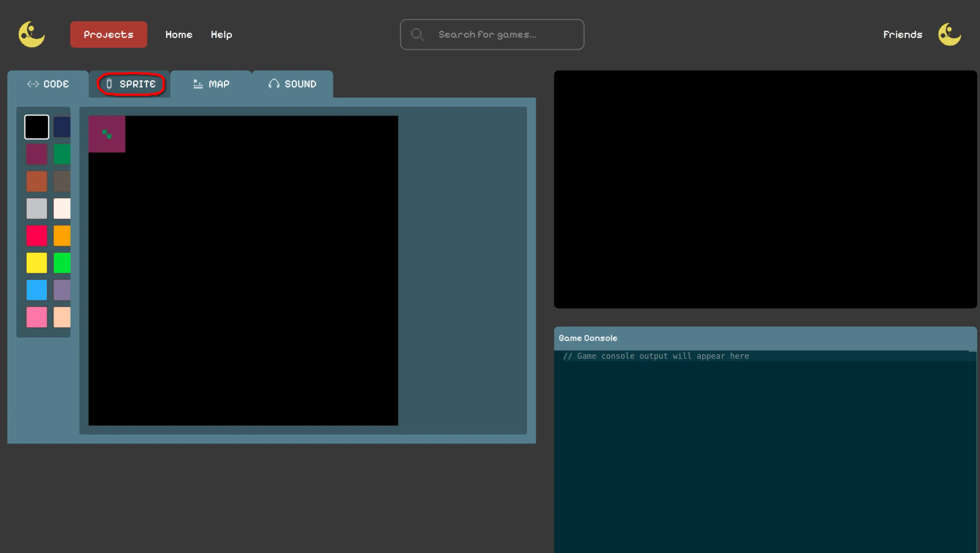This screenshot has width=980, height=553.
Task: Select the pink color swatch
Action: tap(36, 317)
